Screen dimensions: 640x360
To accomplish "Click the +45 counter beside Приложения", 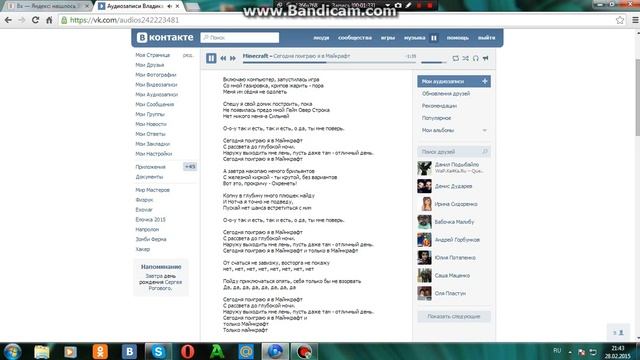I will pos(190,167).
